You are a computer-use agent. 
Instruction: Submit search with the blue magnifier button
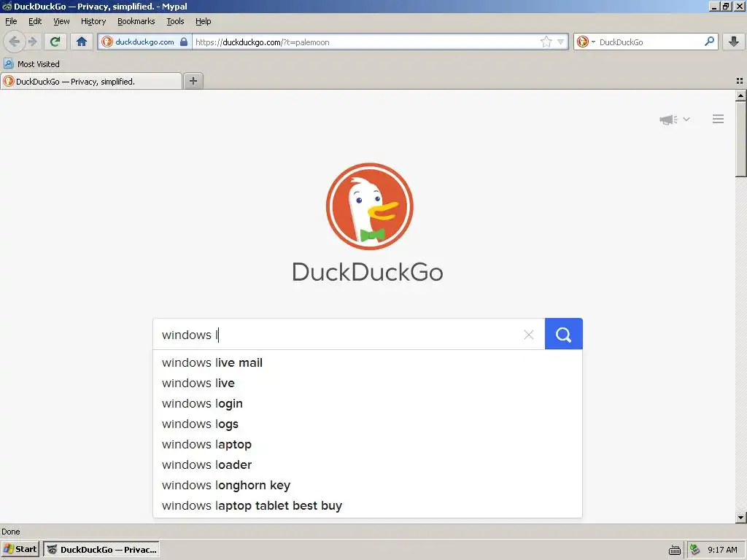pyautogui.click(x=564, y=334)
